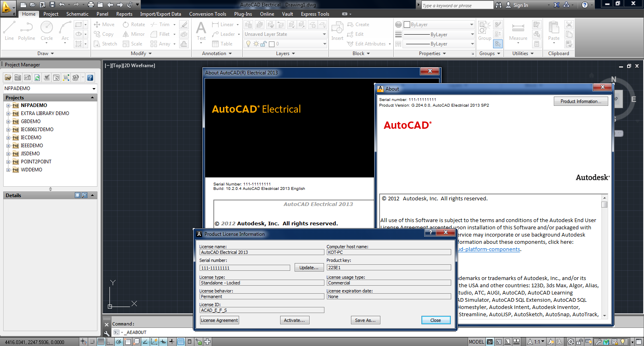Open the Project ribbon tab
Image resolution: width=644 pixels, height=346 pixels.
pyautogui.click(x=51, y=14)
